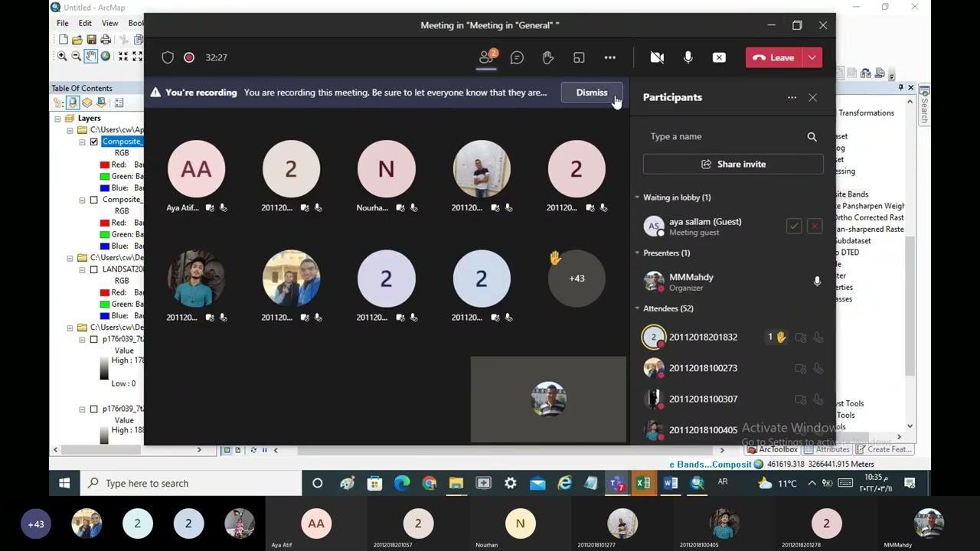980x551 pixels.
Task: Enable the last p176r039 layer checkbox
Action: pyautogui.click(x=94, y=409)
